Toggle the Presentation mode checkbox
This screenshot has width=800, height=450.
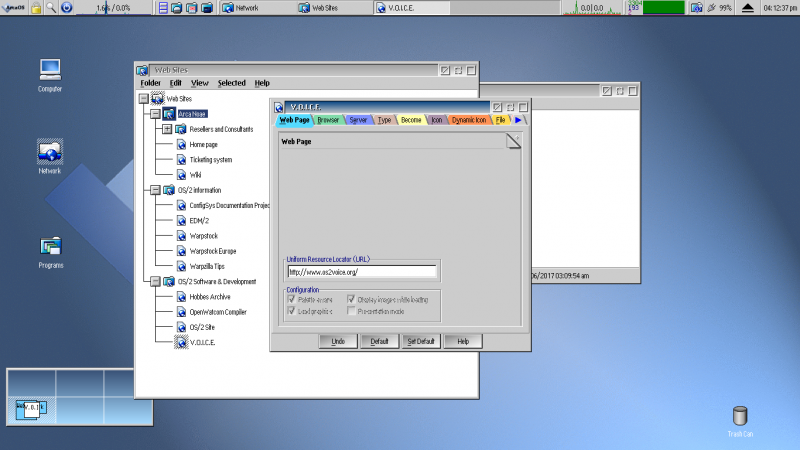(351, 311)
